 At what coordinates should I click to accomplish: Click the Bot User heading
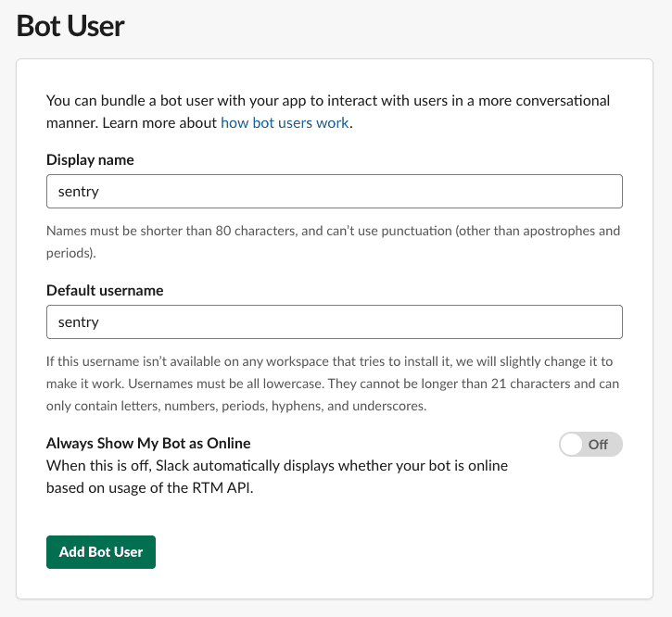[70, 26]
